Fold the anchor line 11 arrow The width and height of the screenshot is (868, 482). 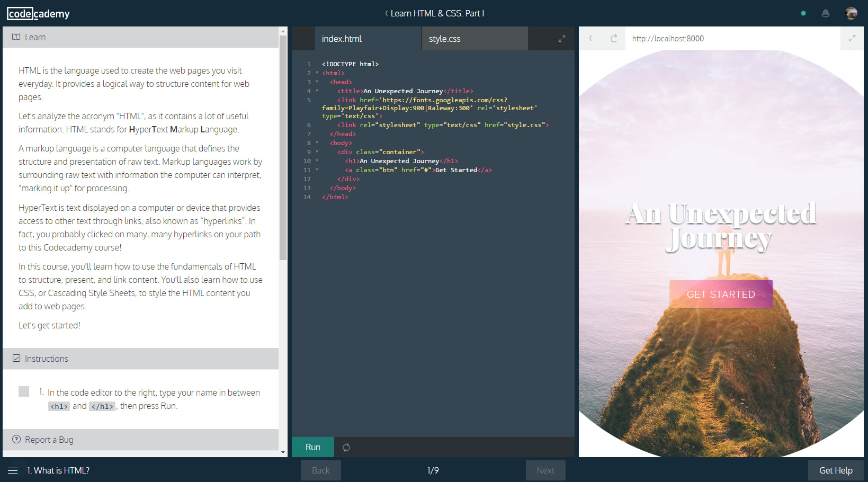pyautogui.click(x=317, y=169)
